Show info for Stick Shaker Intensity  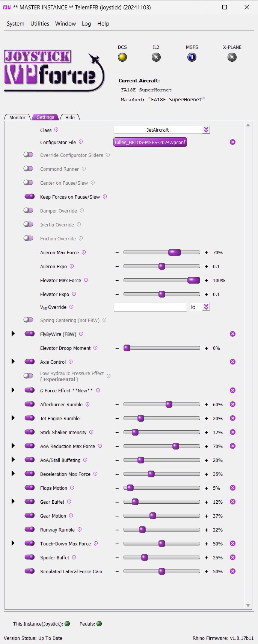(x=91, y=432)
